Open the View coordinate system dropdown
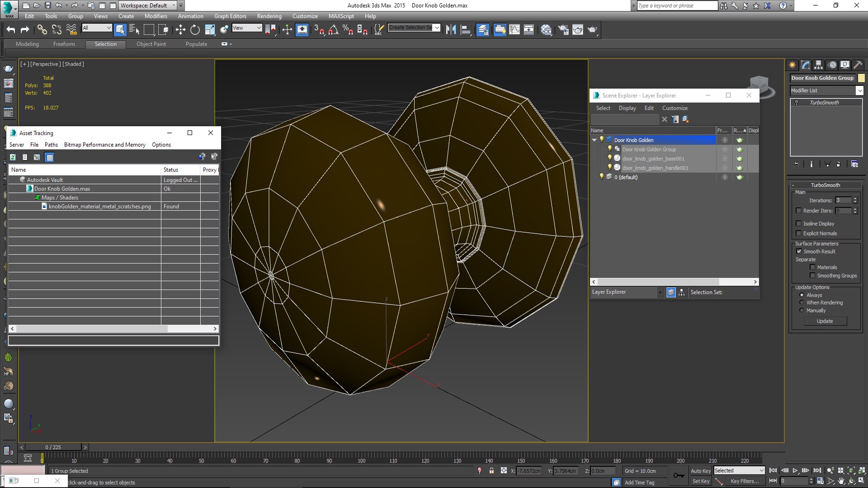 click(x=247, y=28)
